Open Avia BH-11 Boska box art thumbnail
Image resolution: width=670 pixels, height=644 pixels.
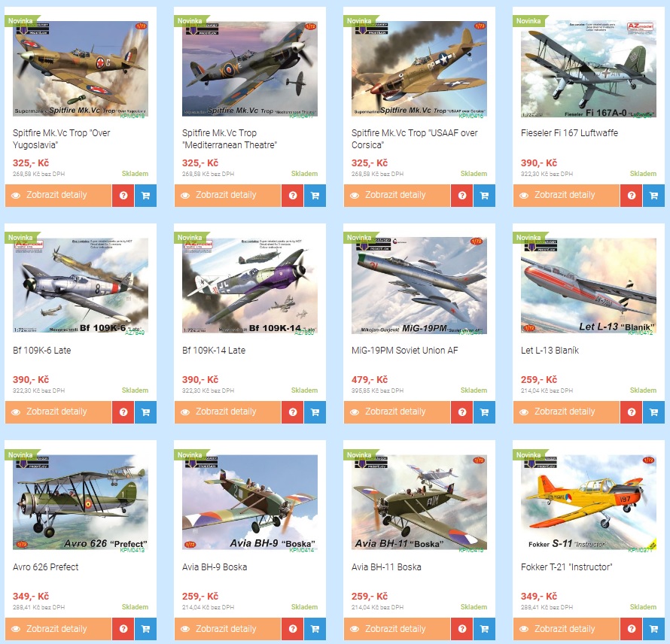(x=419, y=503)
